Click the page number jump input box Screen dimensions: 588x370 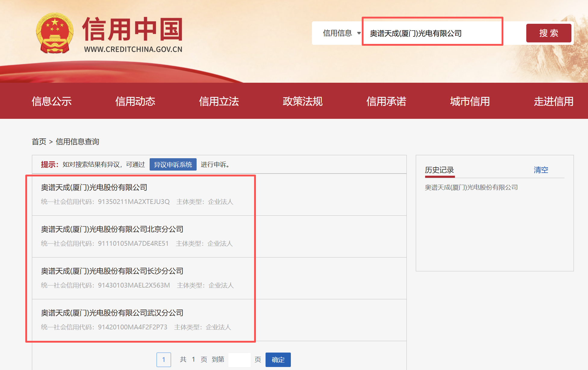pyautogui.click(x=239, y=360)
